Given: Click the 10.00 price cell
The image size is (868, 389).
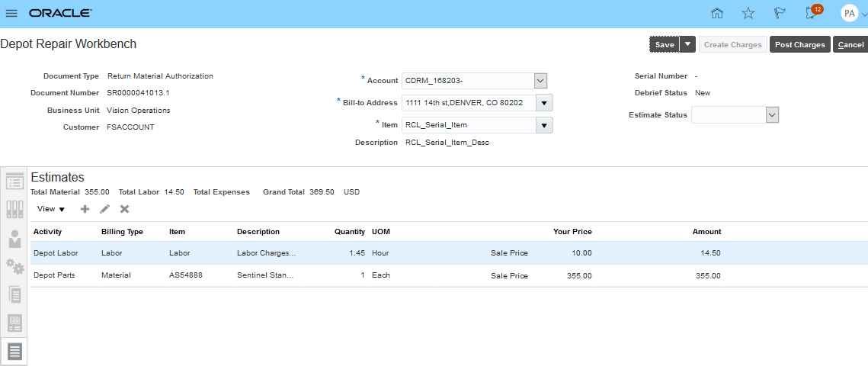Looking at the screenshot, I should 582,253.
